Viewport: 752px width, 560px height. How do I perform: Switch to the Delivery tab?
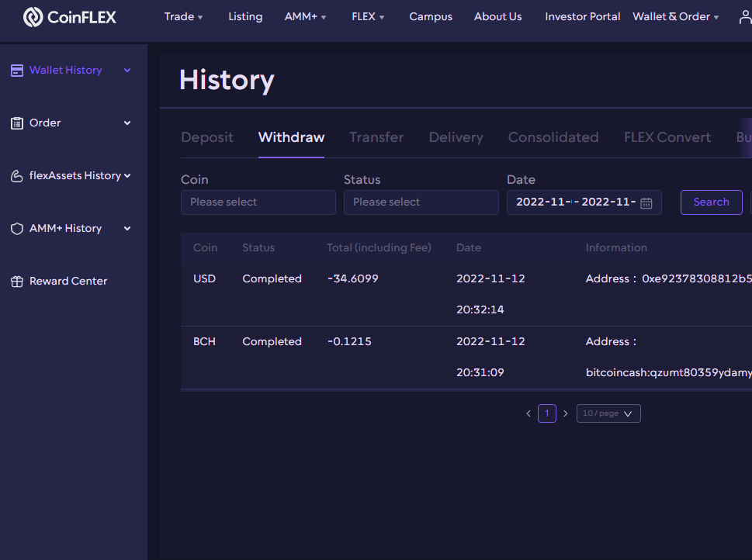coord(456,137)
